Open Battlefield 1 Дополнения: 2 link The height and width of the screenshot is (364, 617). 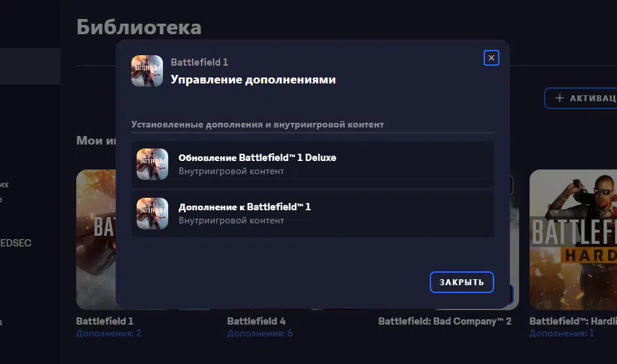[108, 333]
